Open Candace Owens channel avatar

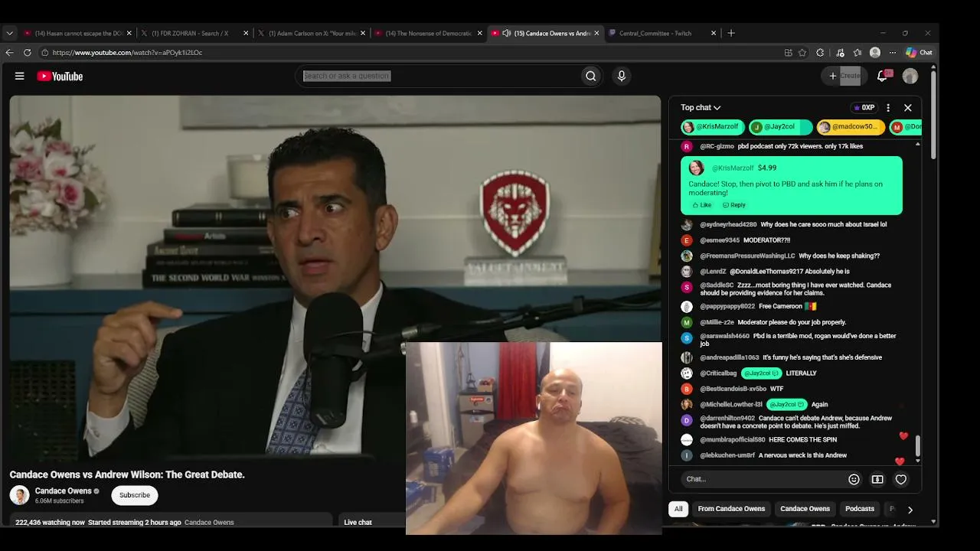pos(19,495)
